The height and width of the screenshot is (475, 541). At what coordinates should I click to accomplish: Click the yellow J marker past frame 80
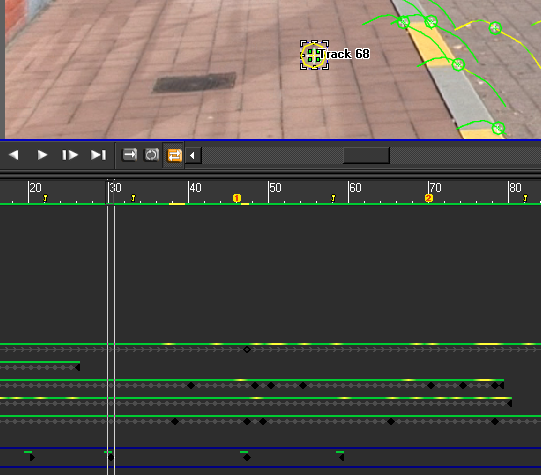click(525, 198)
